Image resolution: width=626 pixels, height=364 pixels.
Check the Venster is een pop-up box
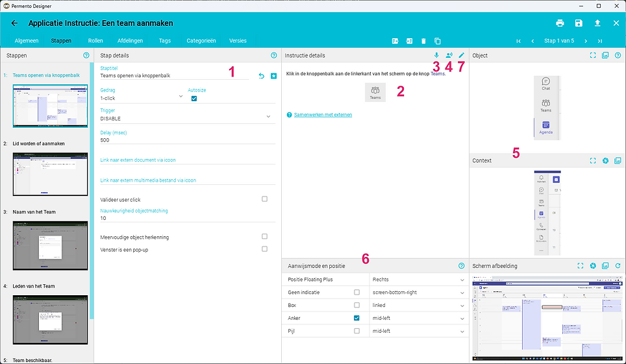coord(264,249)
